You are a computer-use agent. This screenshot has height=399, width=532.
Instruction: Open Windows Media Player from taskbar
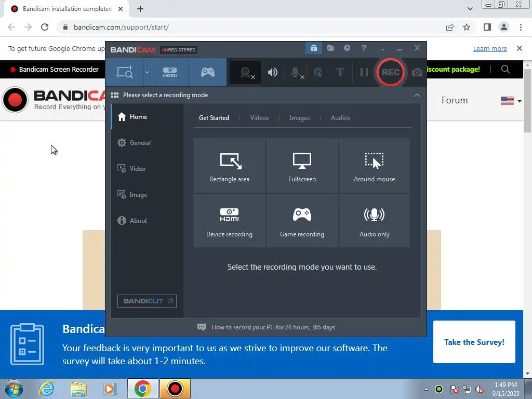click(x=110, y=389)
